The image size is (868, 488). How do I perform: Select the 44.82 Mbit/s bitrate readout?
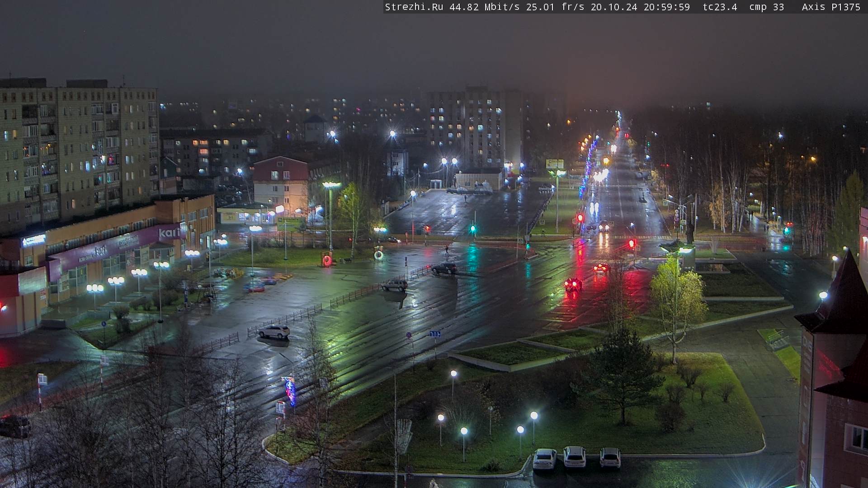tap(484, 7)
